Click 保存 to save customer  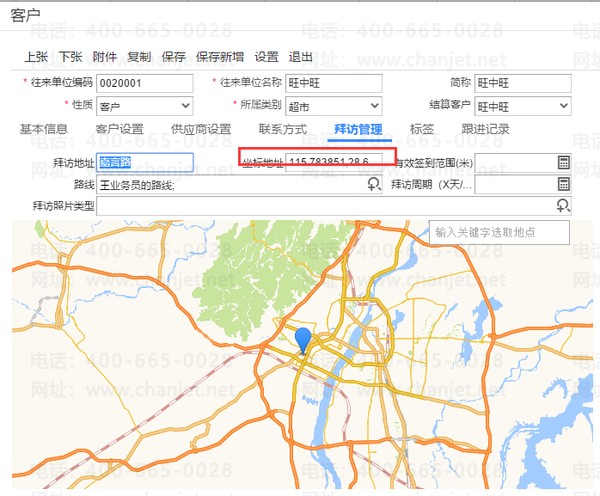(174, 57)
